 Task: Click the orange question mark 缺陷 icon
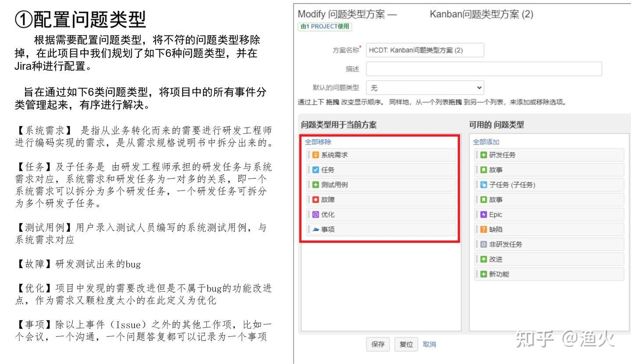[x=484, y=230]
